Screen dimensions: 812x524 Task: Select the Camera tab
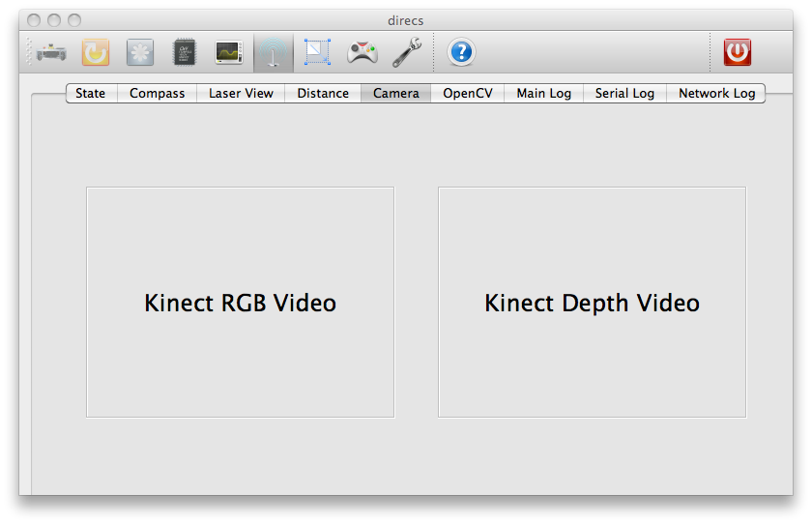(x=395, y=93)
